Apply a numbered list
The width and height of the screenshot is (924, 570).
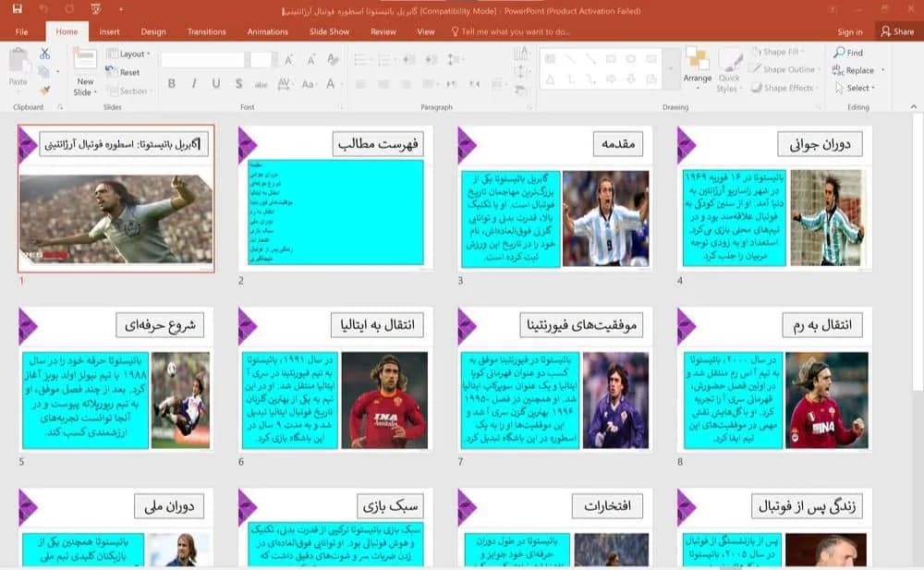tap(384, 59)
